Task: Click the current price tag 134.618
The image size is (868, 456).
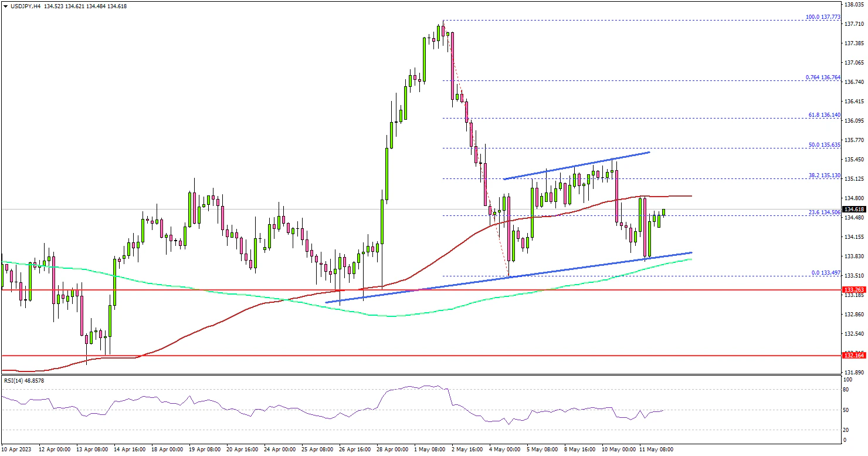Action: pyautogui.click(x=853, y=210)
